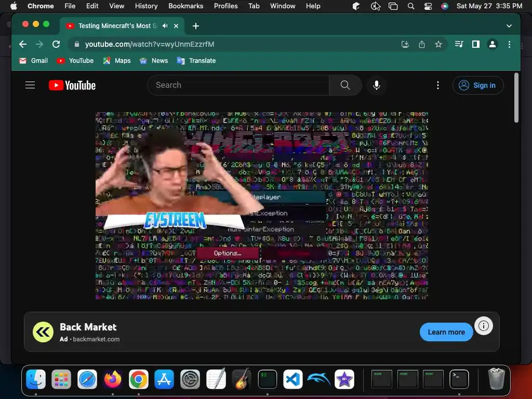This screenshot has height=399, width=532.
Task: Close the Testing Minecraft tab
Action: pos(176,26)
